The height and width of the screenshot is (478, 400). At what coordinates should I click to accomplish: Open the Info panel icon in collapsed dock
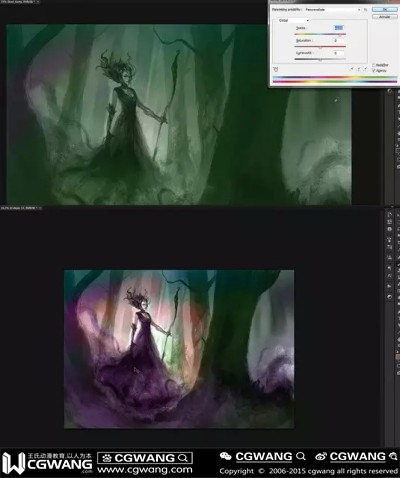tap(389, 229)
